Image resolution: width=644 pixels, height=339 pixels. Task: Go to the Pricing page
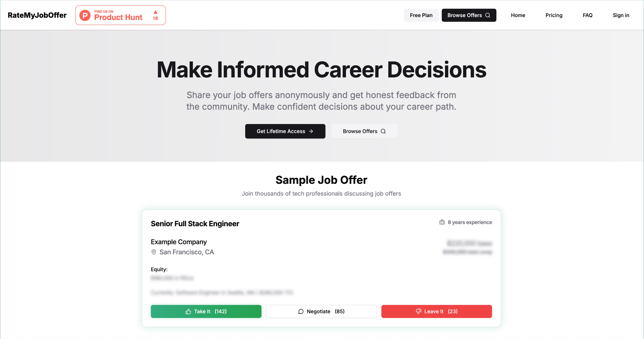click(554, 15)
